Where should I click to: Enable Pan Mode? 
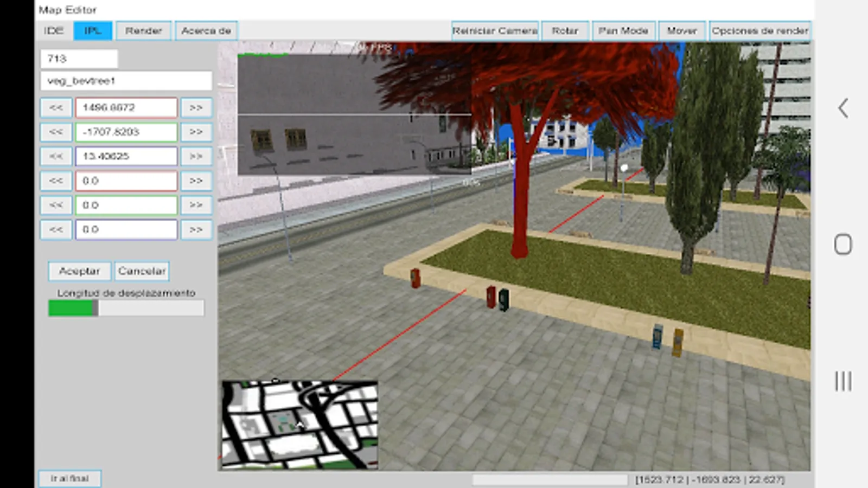click(x=623, y=31)
